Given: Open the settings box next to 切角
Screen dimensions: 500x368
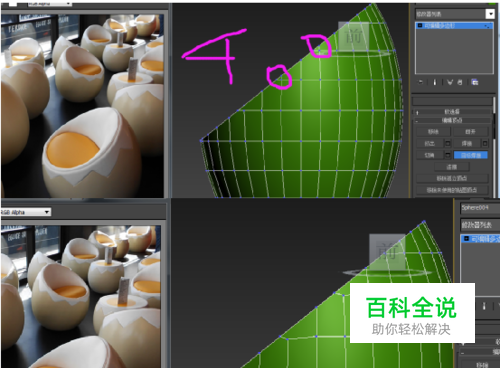Looking at the screenshot, I should pos(448,155).
